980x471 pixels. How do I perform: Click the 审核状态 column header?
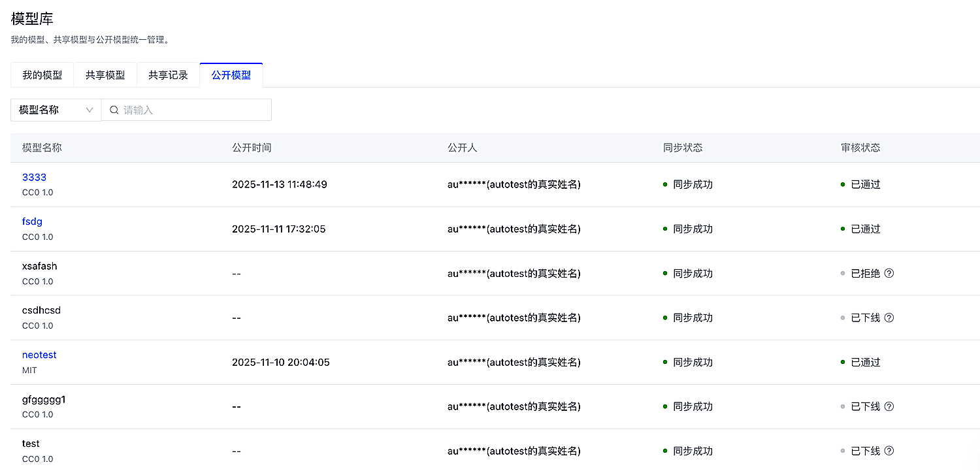coord(860,148)
